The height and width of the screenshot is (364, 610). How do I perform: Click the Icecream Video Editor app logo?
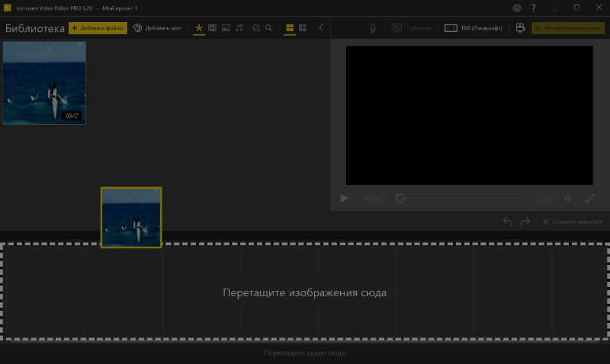pos(8,8)
